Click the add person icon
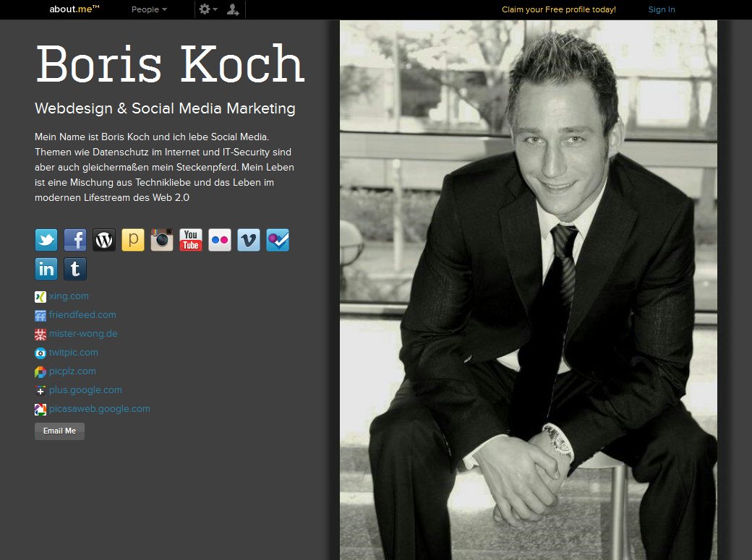Viewport: 752px width, 560px height. click(x=233, y=9)
